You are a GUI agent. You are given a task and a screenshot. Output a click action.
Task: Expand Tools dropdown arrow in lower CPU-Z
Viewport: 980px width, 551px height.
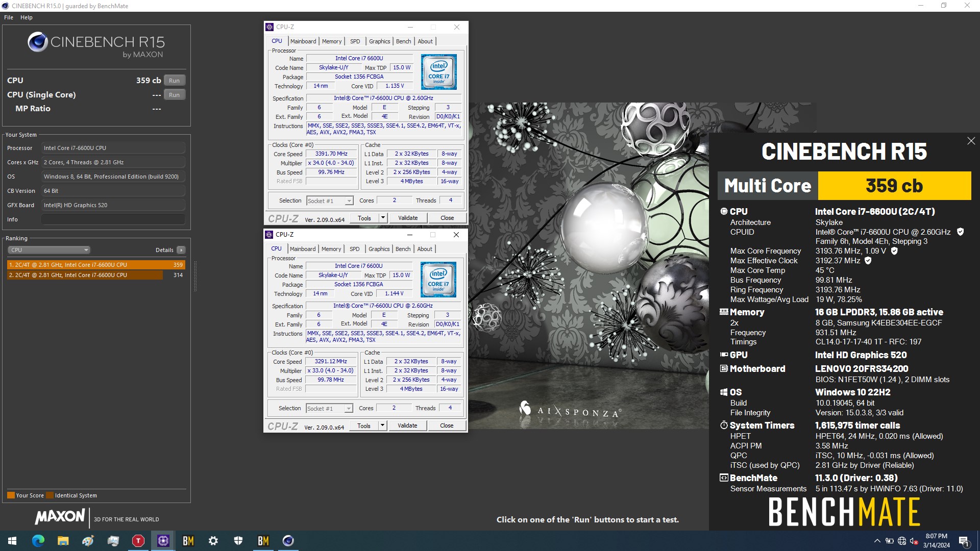point(383,426)
